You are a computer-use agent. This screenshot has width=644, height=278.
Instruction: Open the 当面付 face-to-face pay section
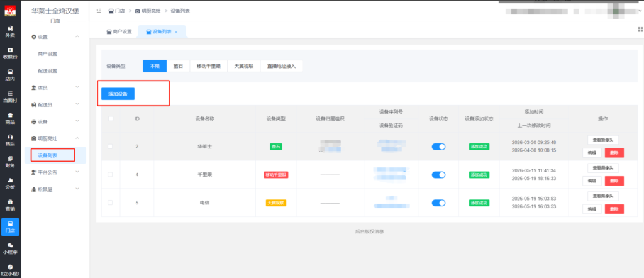[10, 96]
